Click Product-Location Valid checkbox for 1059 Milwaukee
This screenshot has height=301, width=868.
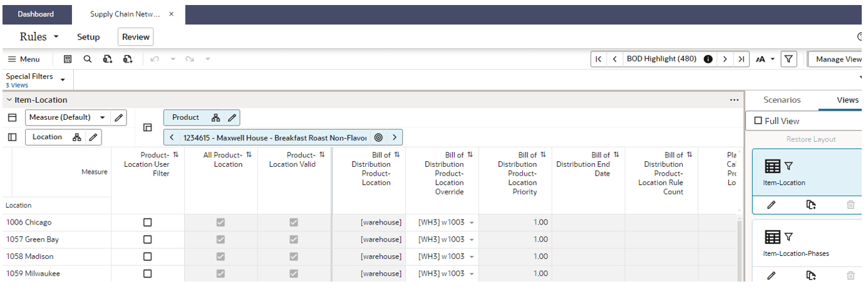(x=294, y=273)
